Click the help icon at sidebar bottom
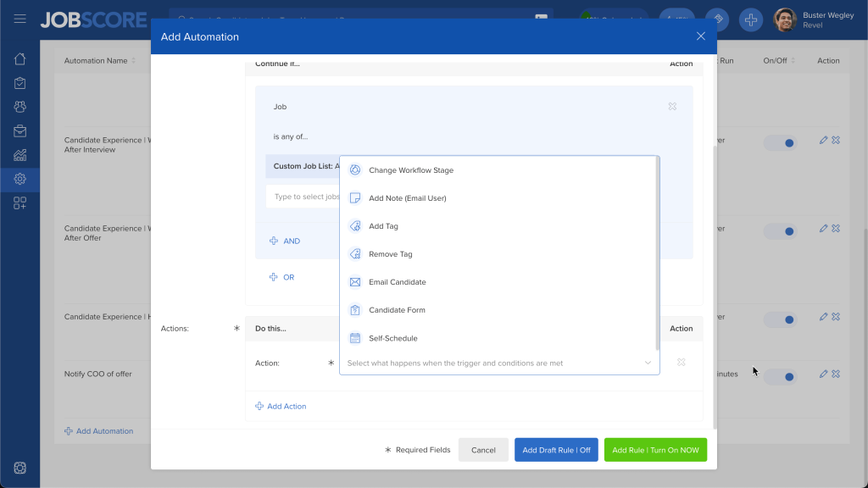 click(x=19, y=468)
